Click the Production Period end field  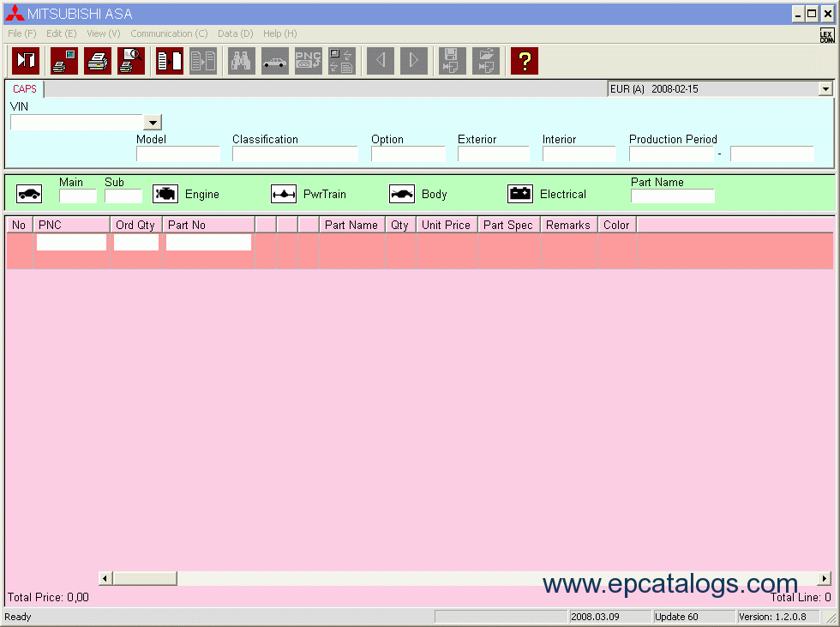(x=772, y=154)
